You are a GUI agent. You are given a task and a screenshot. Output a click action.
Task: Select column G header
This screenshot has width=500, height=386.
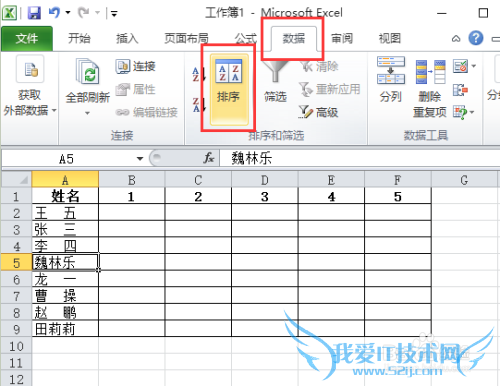464,180
